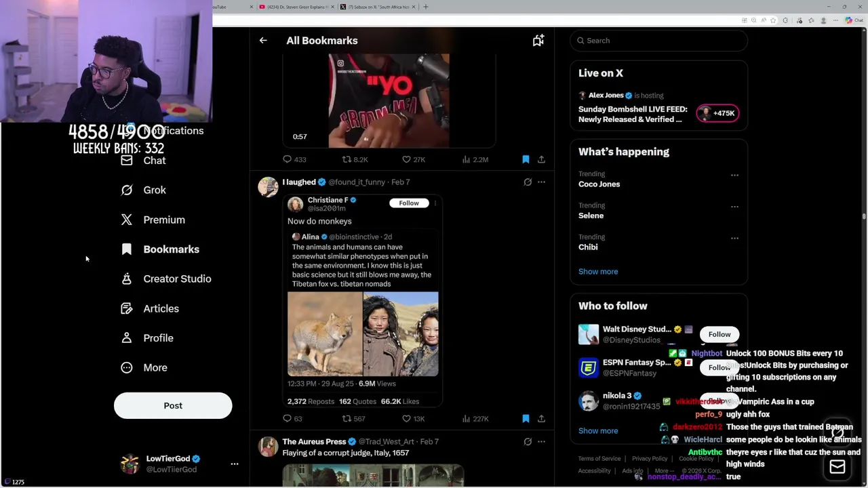Remove bookmark on the I laughed post

coord(526,419)
